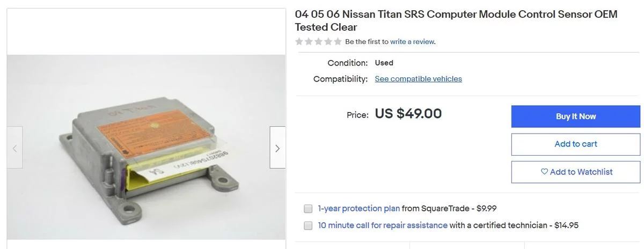Advance to the next product image
The height and width of the screenshot is (249, 644).
(277, 148)
